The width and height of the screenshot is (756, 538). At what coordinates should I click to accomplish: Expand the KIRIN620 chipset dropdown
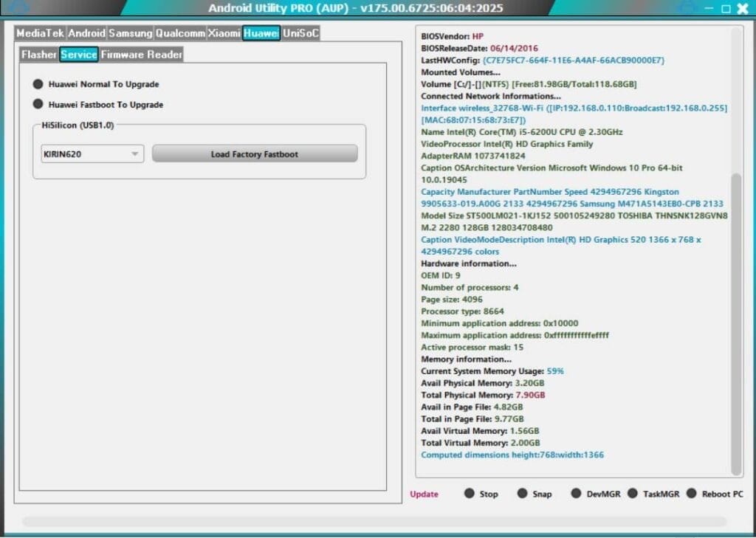pyautogui.click(x=134, y=154)
